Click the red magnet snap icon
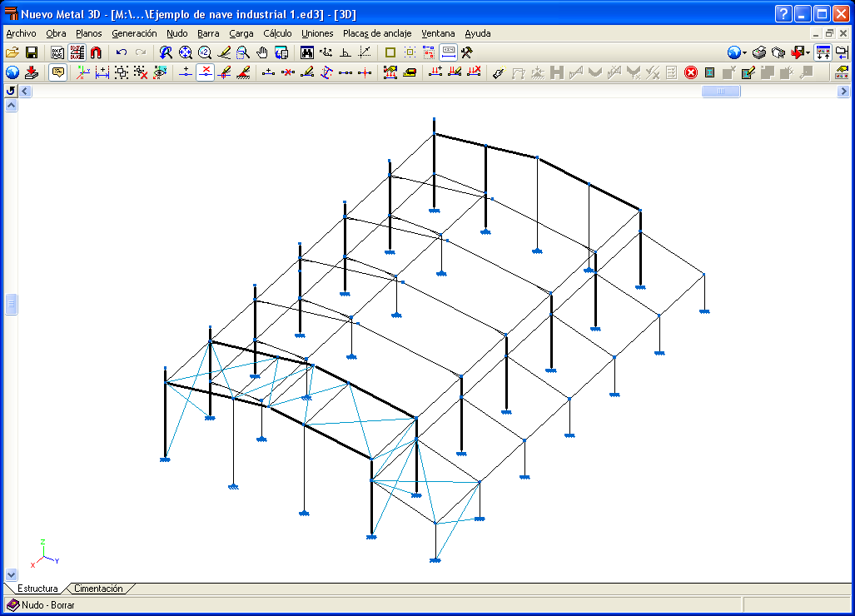This screenshot has height=616, width=855. pyautogui.click(x=96, y=52)
